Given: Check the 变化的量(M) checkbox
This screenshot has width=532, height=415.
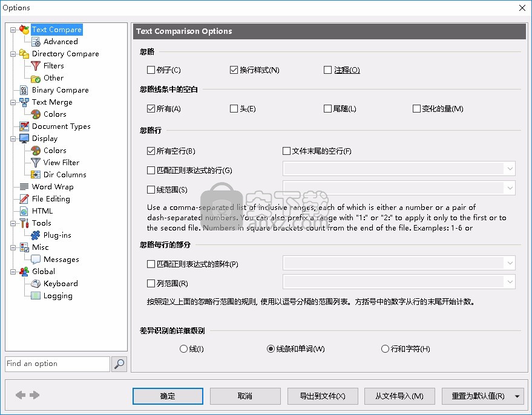Looking at the screenshot, I should point(416,108).
